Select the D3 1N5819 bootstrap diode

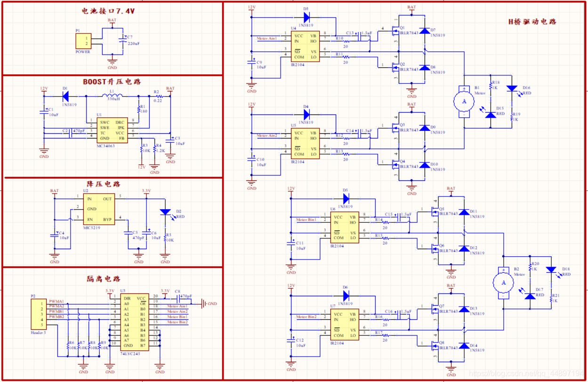(x=306, y=17)
